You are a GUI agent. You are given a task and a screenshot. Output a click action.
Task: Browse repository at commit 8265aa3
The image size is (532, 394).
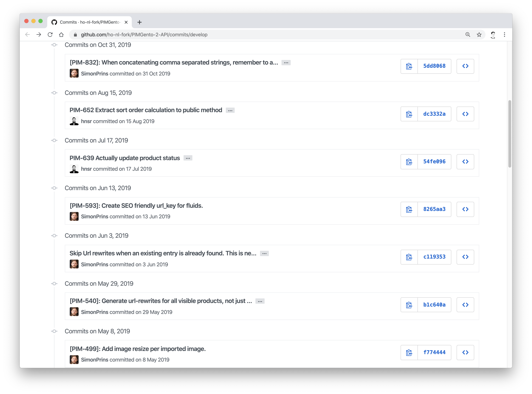click(465, 209)
